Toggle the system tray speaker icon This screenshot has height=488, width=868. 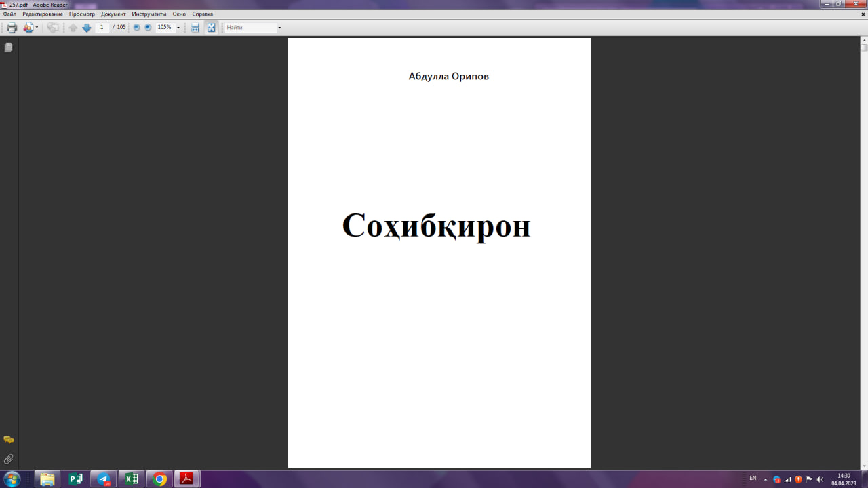[x=820, y=479]
